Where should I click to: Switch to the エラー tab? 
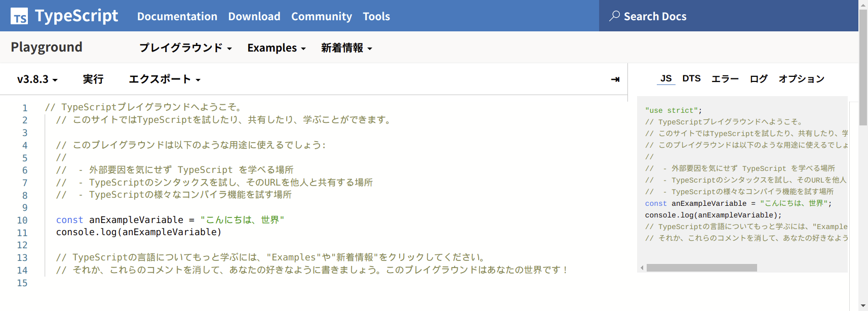click(x=725, y=79)
